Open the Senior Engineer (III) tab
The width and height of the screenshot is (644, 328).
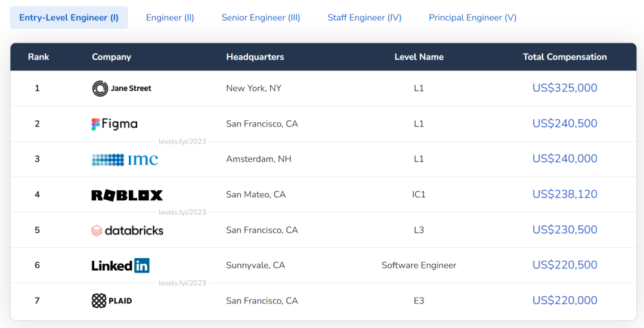[261, 18]
